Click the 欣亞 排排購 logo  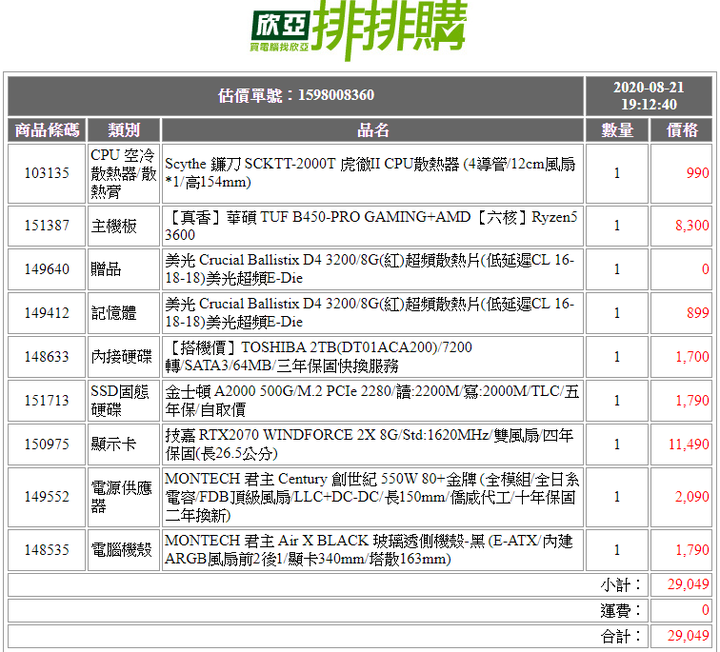tap(359, 29)
